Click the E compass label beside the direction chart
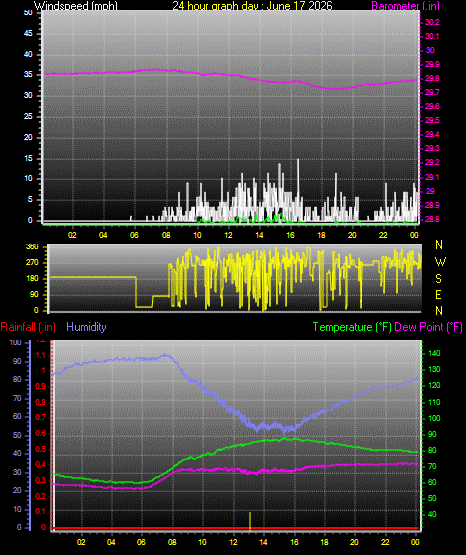 438,295
